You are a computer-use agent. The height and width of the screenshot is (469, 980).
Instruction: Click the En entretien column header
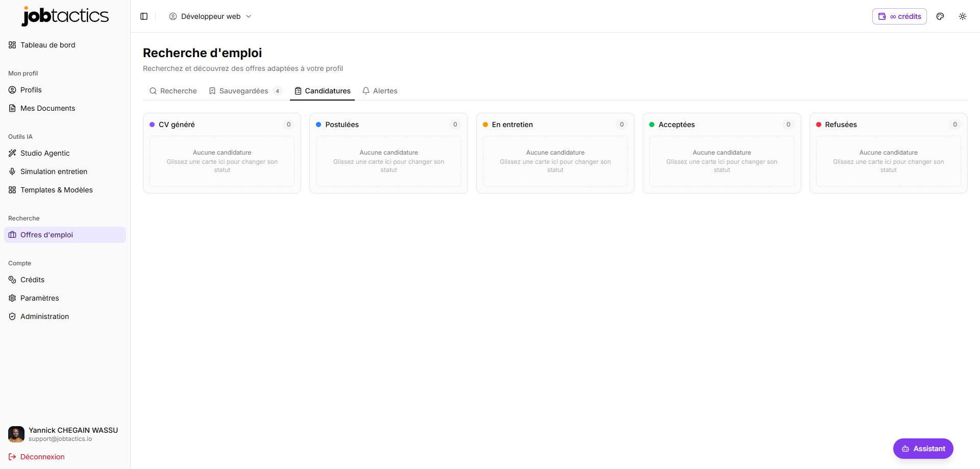pyautogui.click(x=555, y=125)
